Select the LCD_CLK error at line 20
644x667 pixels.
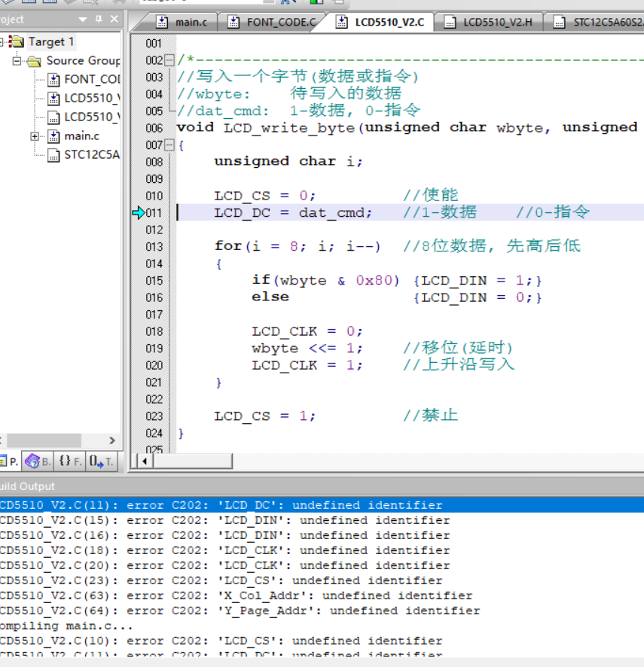224,566
